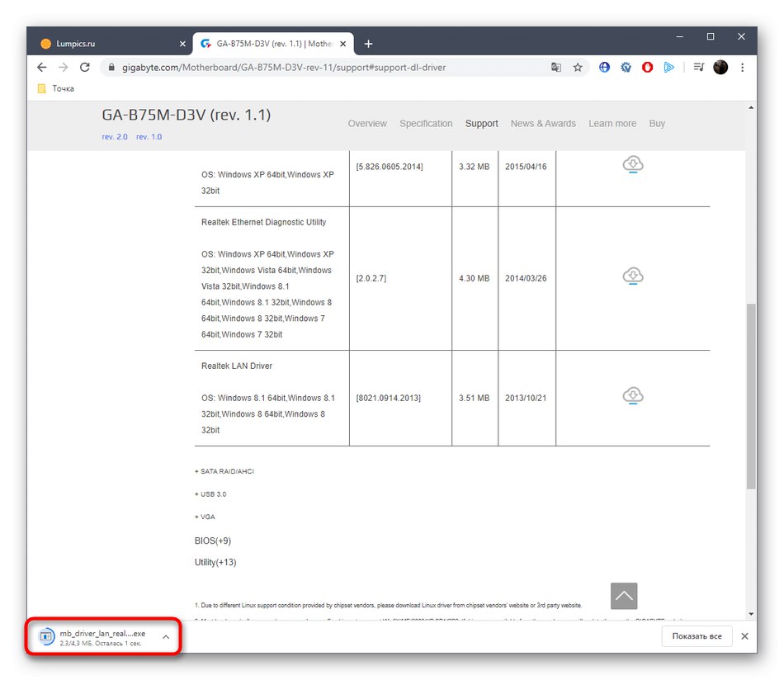Open the Specification section

click(426, 124)
